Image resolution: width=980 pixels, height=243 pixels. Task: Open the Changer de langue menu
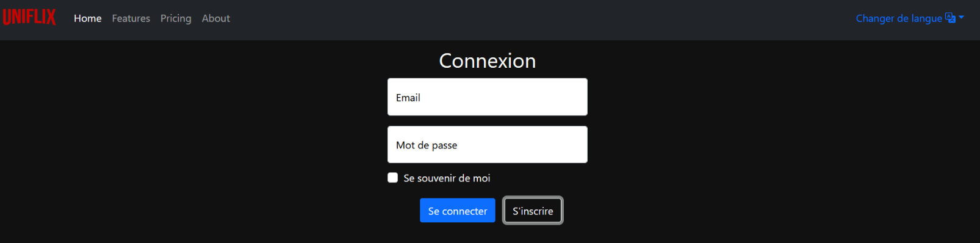coord(910,18)
